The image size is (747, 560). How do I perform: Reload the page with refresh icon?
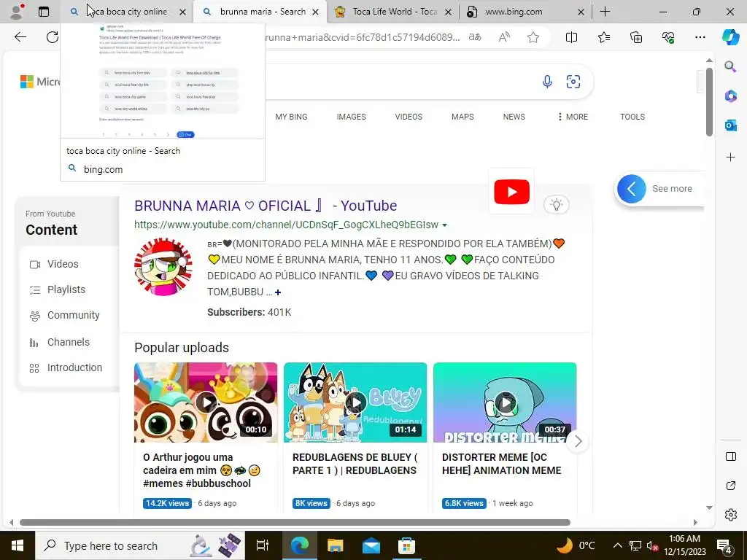[x=53, y=37]
